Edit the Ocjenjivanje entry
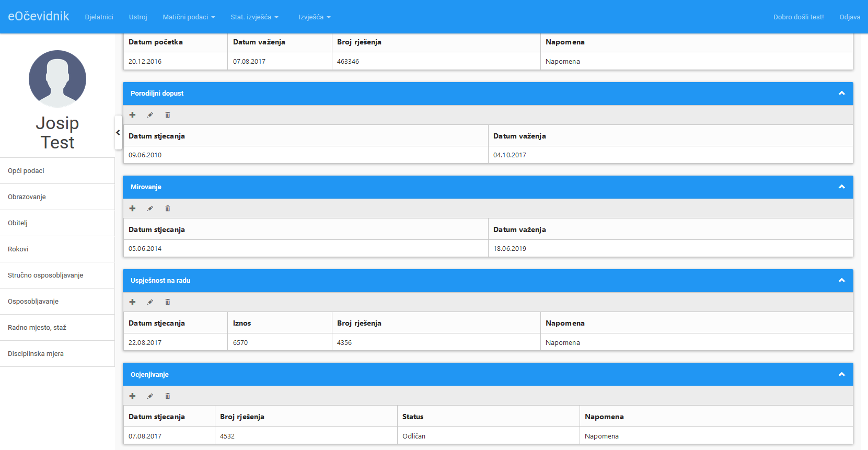The height and width of the screenshot is (450, 868). click(150, 396)
